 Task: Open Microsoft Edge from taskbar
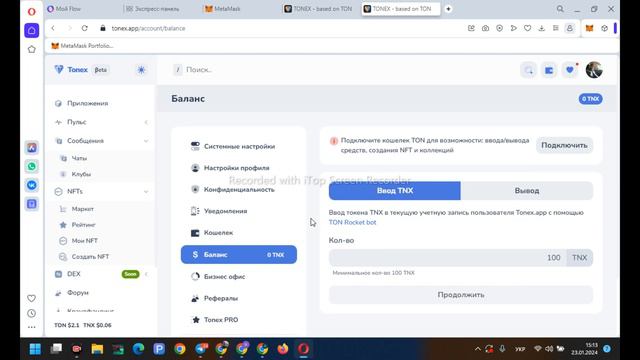138,349
